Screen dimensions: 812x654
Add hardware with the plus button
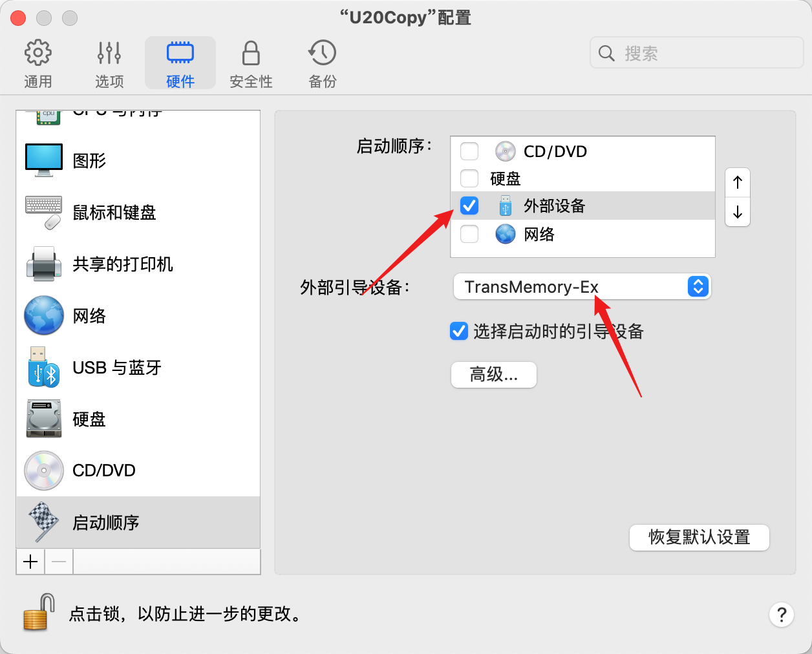click(x=30, y=562)
